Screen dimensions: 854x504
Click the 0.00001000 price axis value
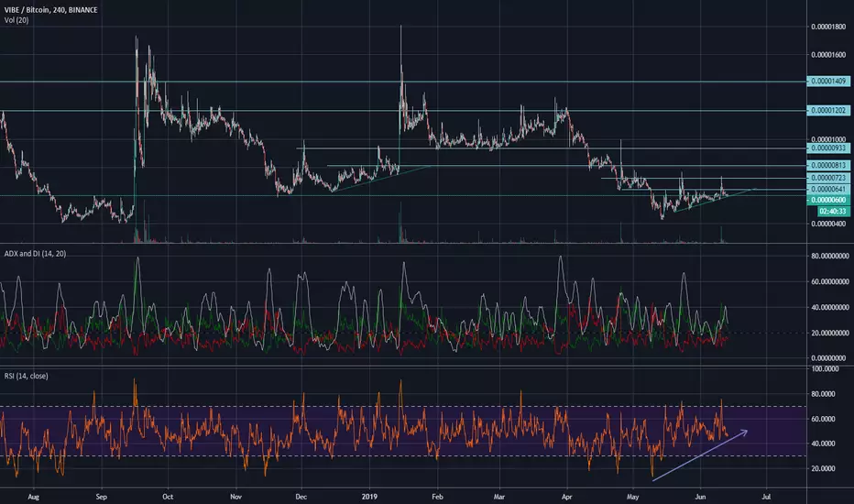(x=828, y=139)
